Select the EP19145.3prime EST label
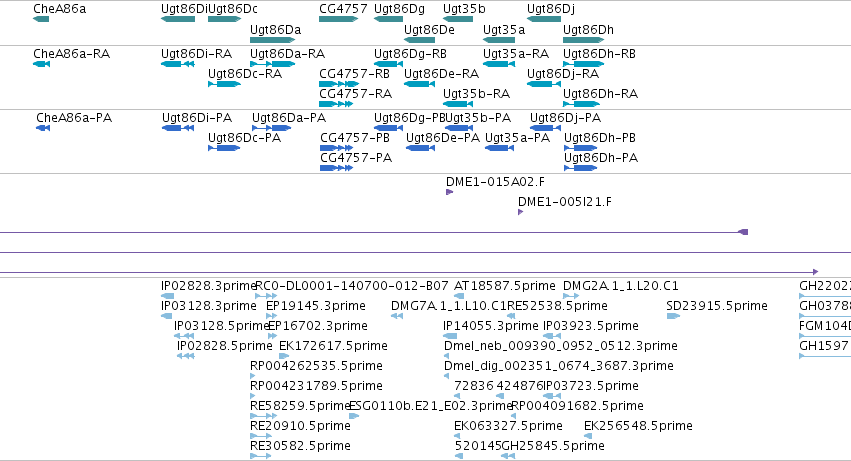851x461 pixels. pos(316,306)
